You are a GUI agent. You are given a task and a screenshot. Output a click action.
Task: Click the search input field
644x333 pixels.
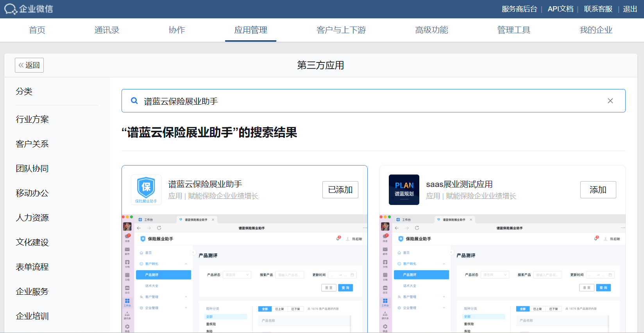pos(371,101)
